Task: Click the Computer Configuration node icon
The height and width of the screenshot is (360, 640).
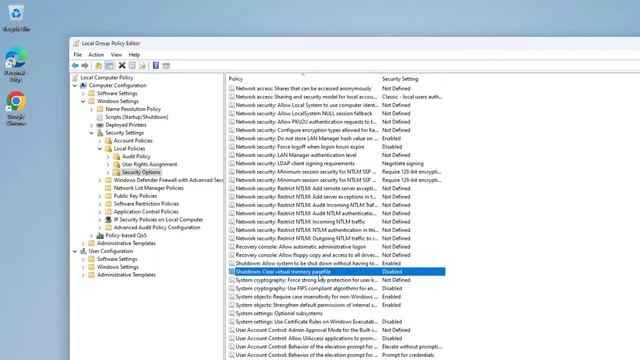Action: coord(83,85)
